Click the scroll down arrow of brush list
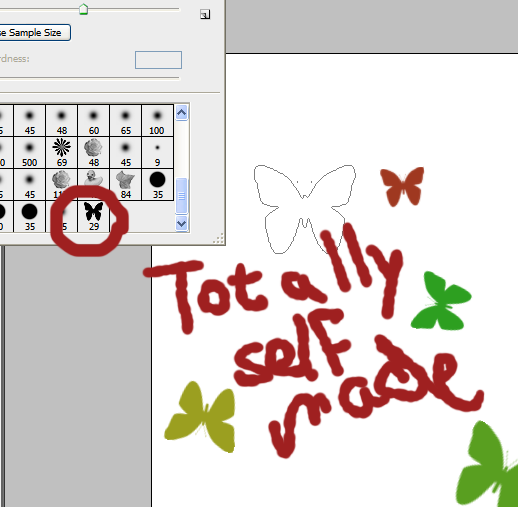 181,223
